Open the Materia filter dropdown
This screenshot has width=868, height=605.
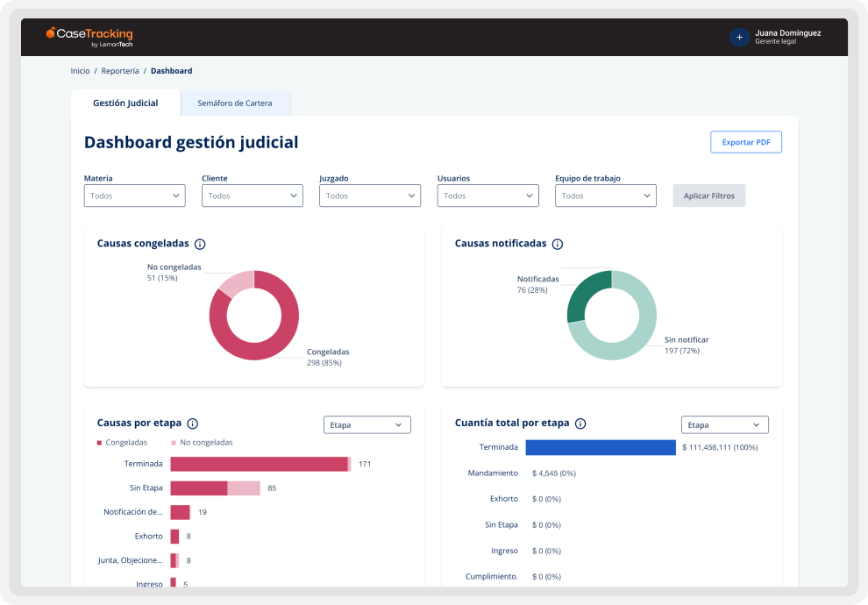click(x=134, y=195)
